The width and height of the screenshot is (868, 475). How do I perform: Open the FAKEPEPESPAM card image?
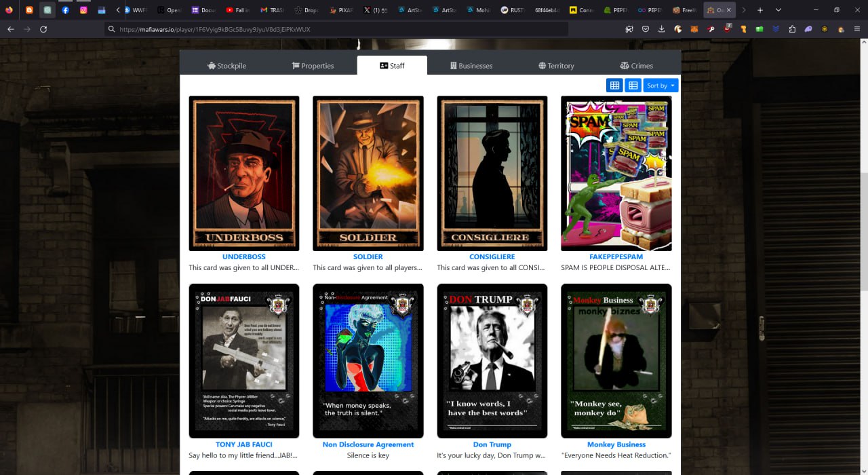(x=616, y=174)
